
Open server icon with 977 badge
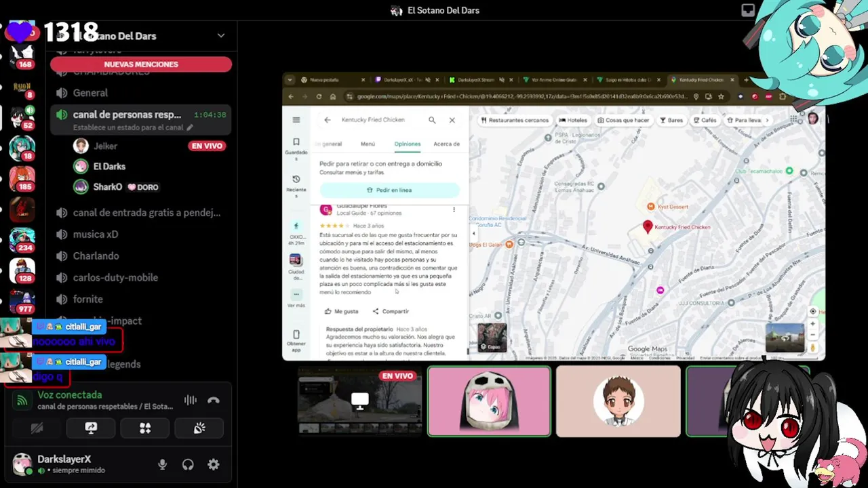click(x=22, y=301)
